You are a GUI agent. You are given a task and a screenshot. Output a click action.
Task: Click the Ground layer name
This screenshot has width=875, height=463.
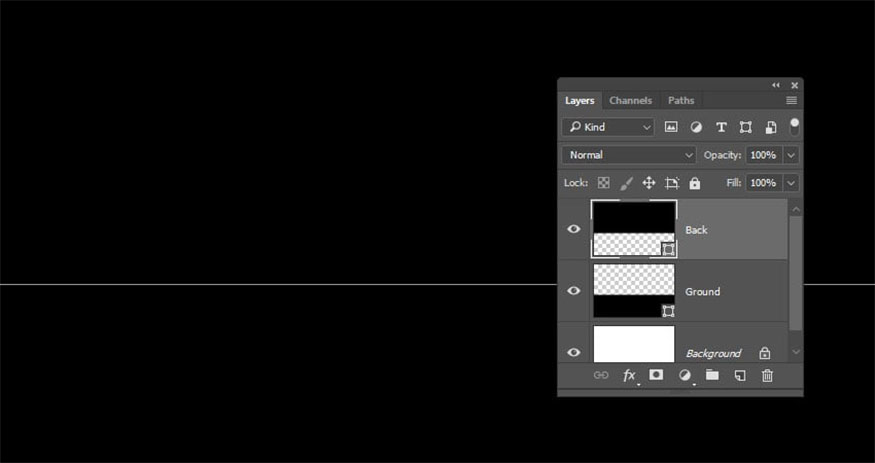pyautogui.click(x=703, y=291)
